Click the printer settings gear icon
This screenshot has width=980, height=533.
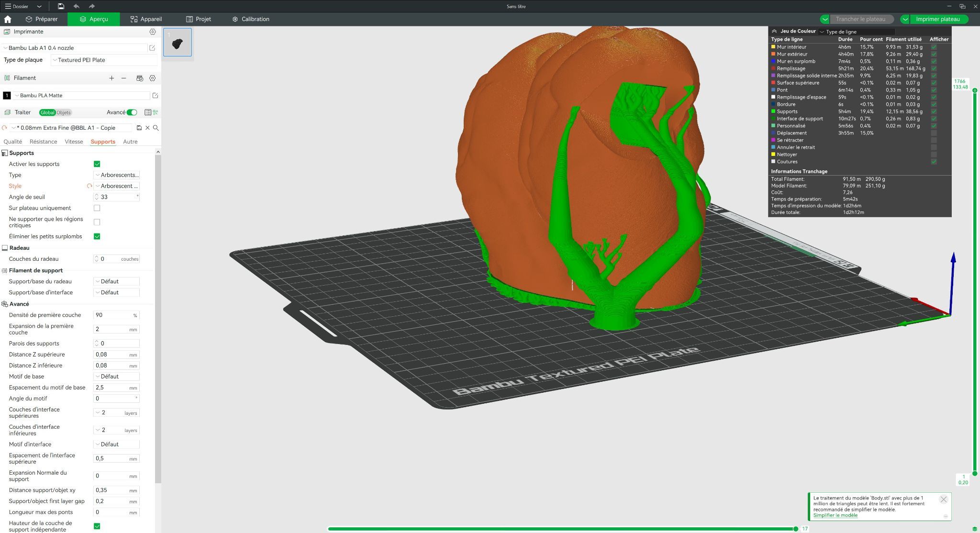[x=153, y=32]
